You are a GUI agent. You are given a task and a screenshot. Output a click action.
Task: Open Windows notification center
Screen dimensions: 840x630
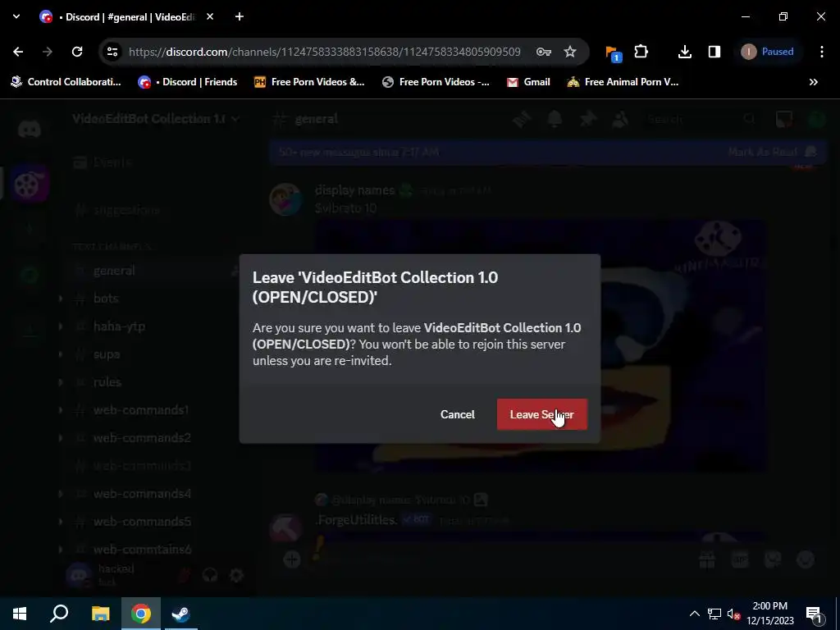click(x=814, y=614)
